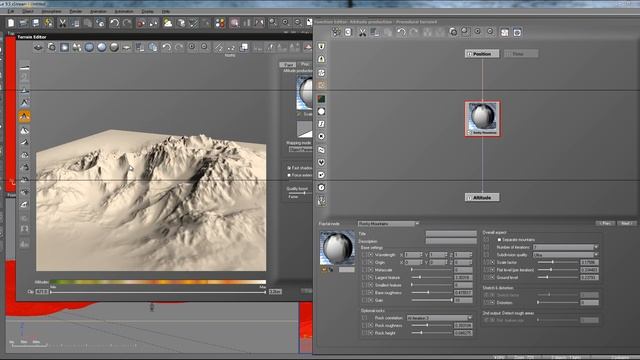Open the Rock correlation dropdown
The height and width of the screenshot is (360, 640).
point(439,318)
